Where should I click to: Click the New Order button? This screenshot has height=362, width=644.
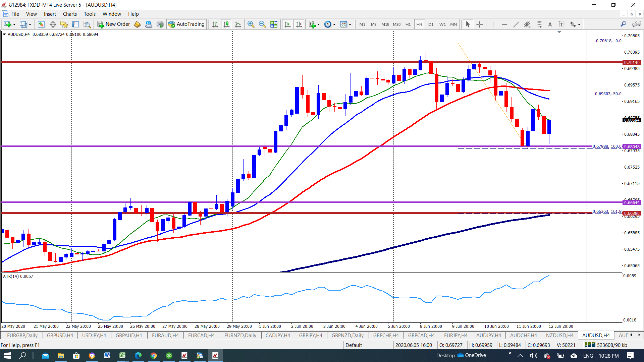114,24
